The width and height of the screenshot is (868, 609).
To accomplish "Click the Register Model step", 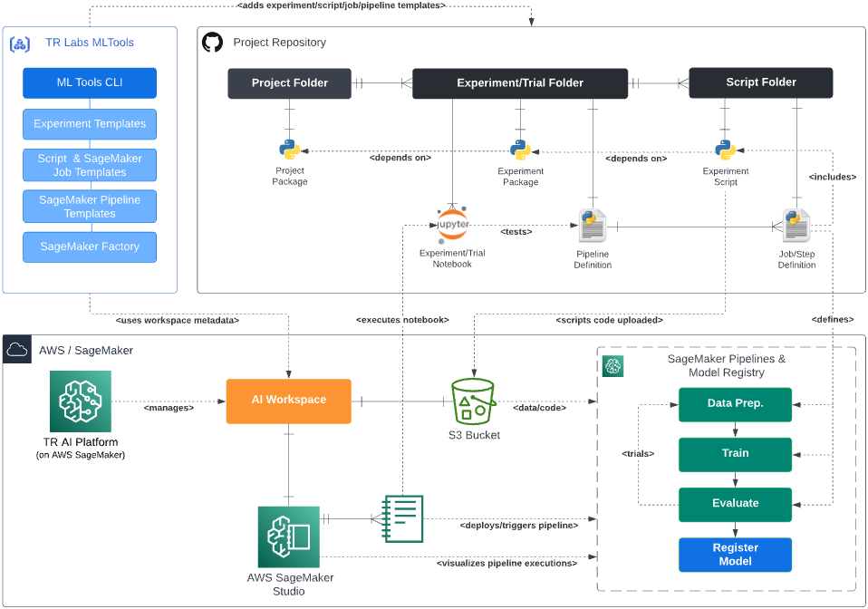I will 735,555.
